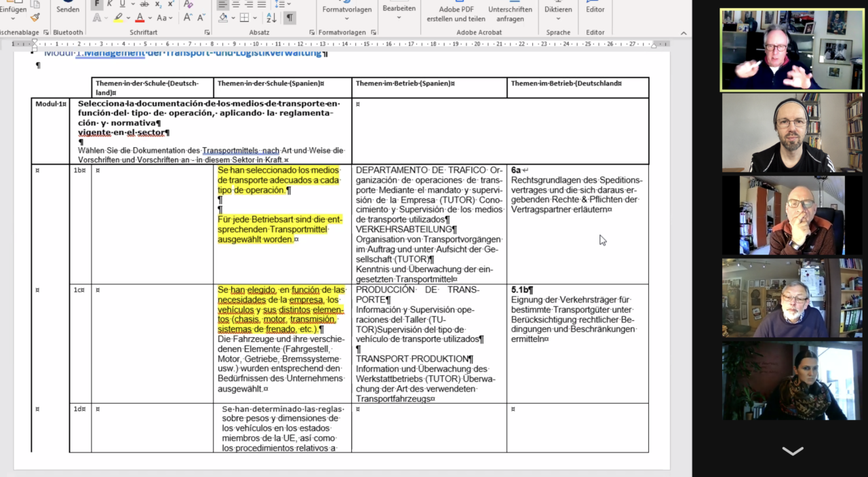
Task: Open the Editor proofing button
Action: click(595, 8)
